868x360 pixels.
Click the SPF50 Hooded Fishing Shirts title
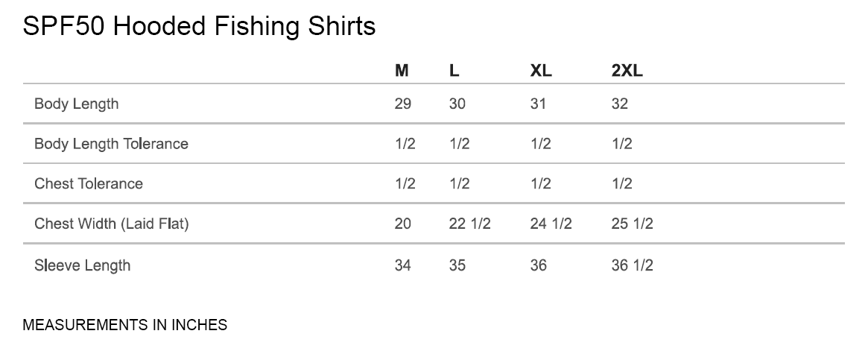click(199, 28)
